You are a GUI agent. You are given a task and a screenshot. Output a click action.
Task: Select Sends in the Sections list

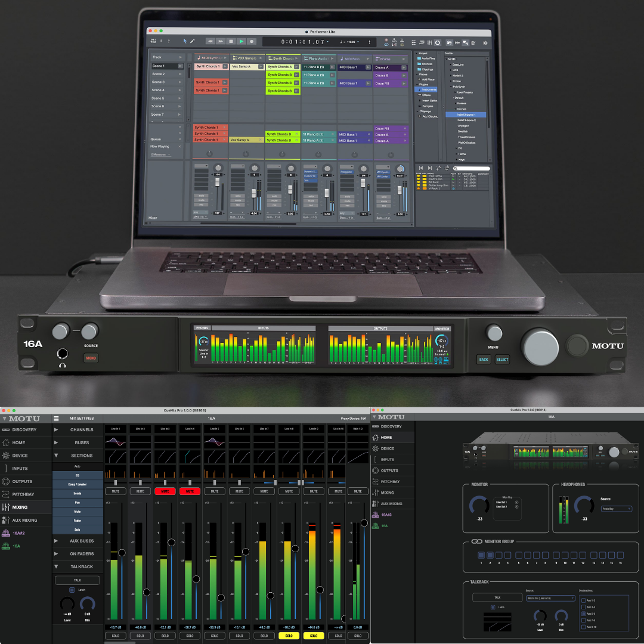pyautogui.click(x=78, y=493)
